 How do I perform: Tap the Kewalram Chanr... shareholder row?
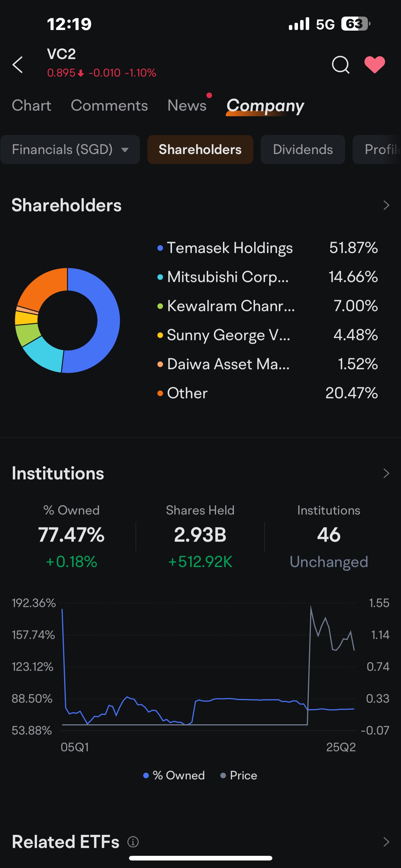267,306
